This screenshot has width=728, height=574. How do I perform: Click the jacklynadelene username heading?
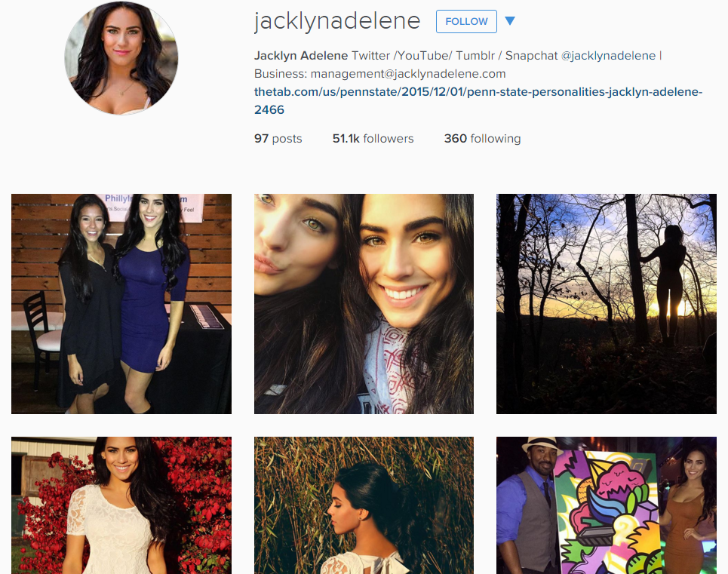[x=337, y=21]
